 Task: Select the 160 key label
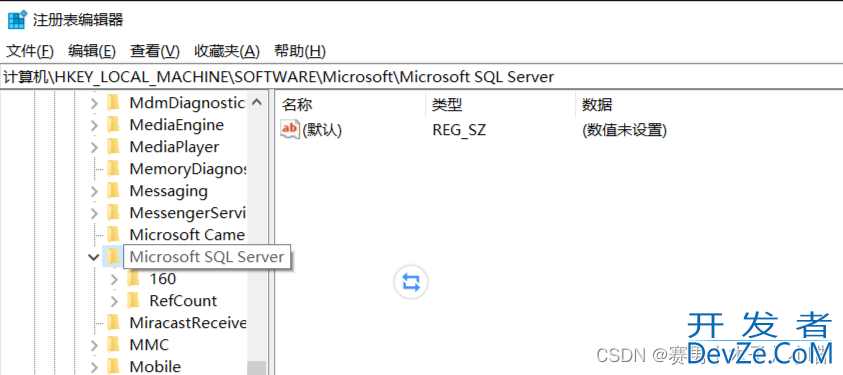(x=163, y=279)
